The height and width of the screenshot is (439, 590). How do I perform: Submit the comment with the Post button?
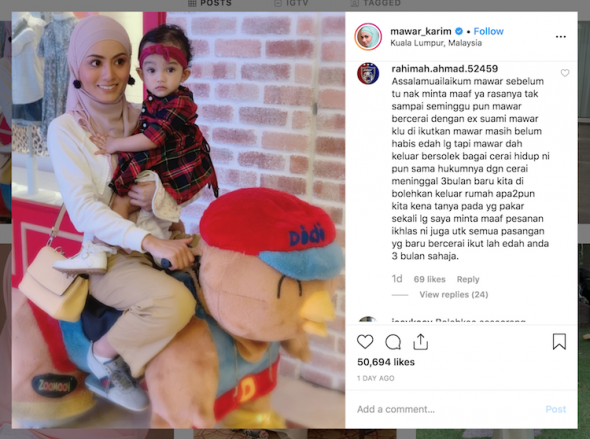coord(556,409)
